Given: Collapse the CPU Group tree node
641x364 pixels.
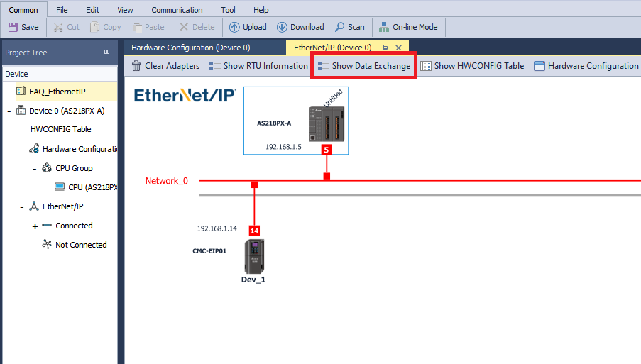Looking at the screenshot, I should pos(35,169).
